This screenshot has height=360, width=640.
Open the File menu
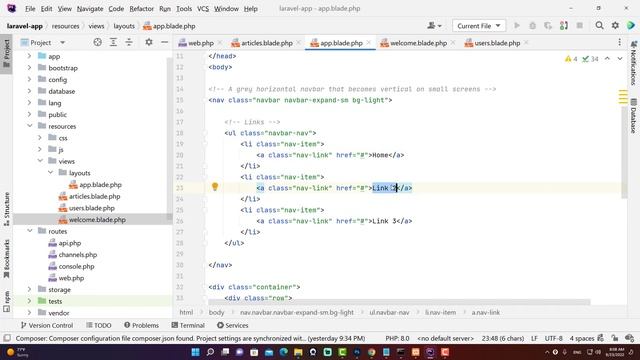(30, 9)
